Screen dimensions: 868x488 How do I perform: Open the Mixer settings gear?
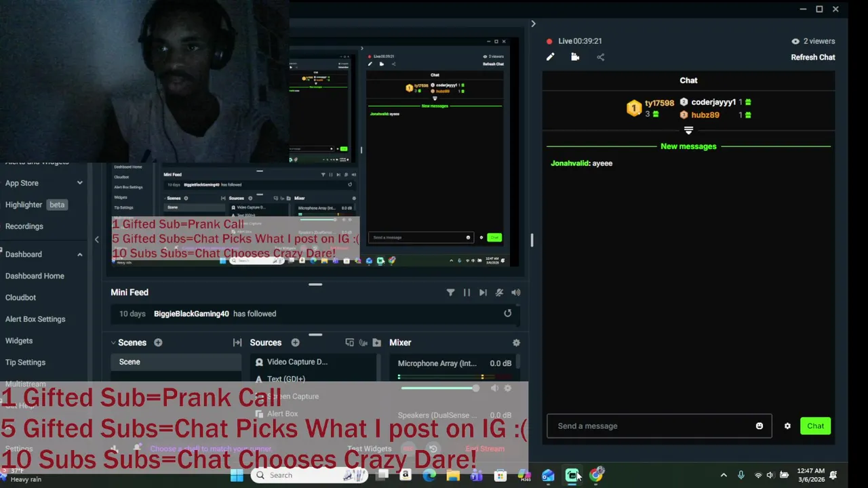click(516, 342)
